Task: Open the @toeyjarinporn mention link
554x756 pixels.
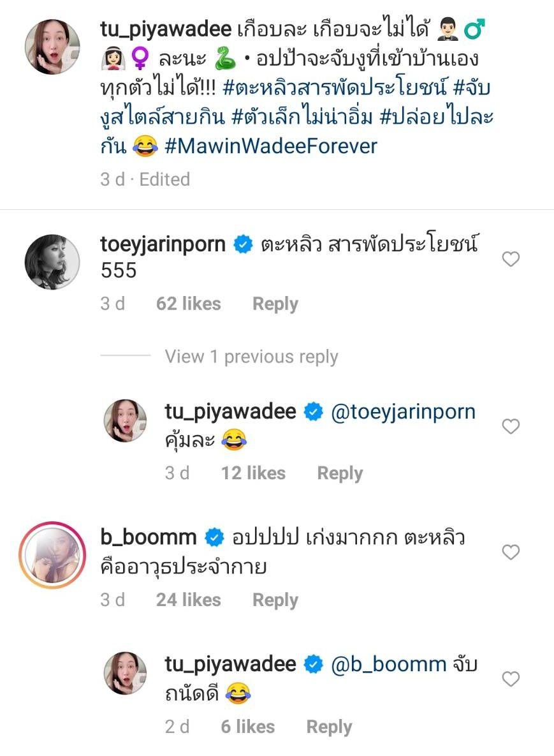Action: pos(403,411)
